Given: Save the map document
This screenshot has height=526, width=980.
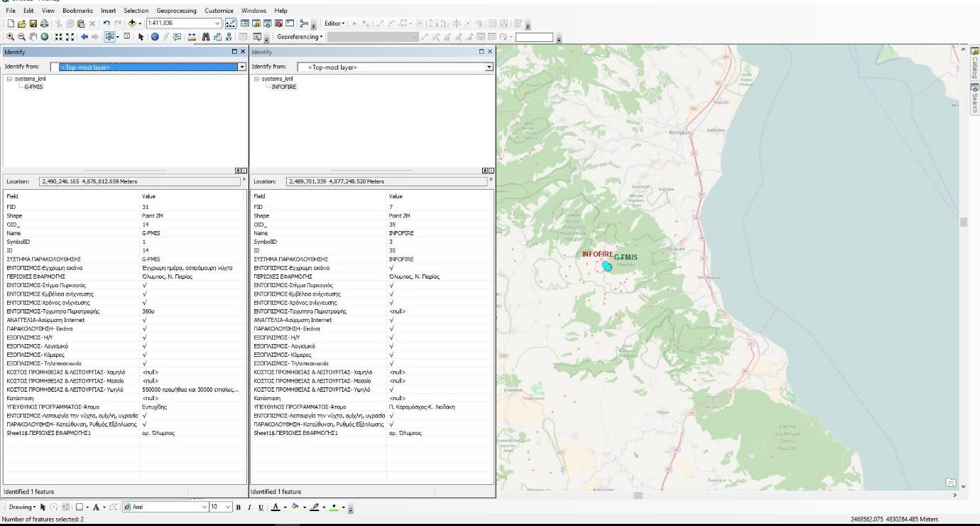Looking at the screenshot, I should [x=33, y=23].
